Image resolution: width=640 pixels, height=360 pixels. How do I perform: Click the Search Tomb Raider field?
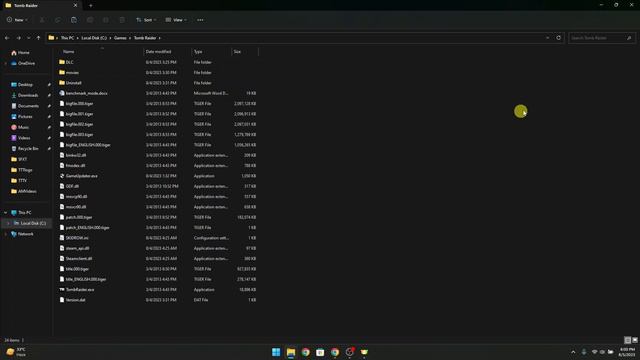[x=602, y=38]
